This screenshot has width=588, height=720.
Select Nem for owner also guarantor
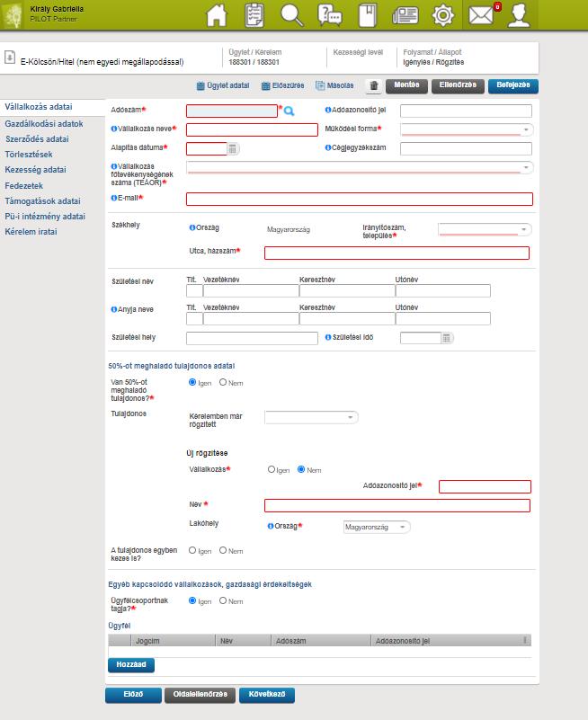coord(223,550)
